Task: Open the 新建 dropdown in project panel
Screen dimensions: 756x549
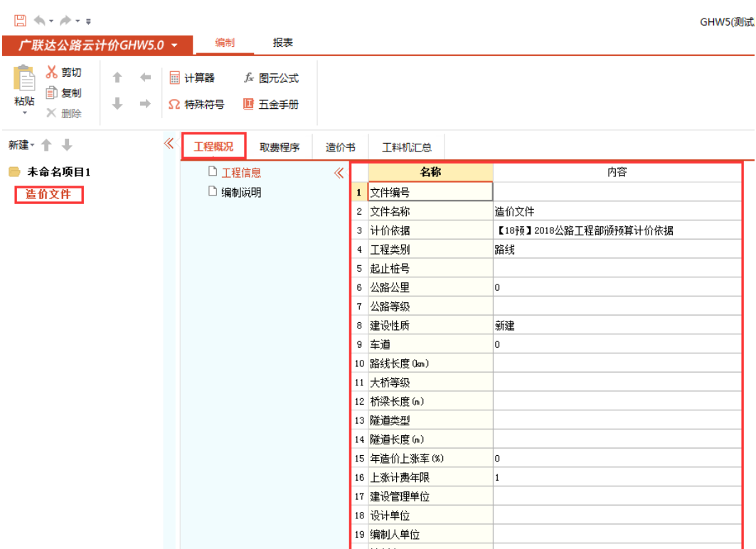Action: pos(21,145)
